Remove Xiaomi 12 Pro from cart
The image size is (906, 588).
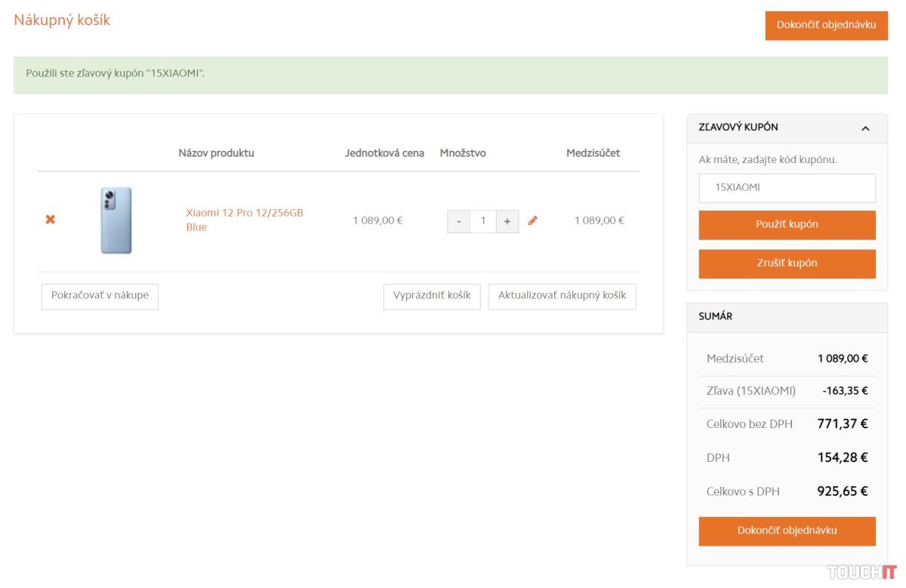51,220
